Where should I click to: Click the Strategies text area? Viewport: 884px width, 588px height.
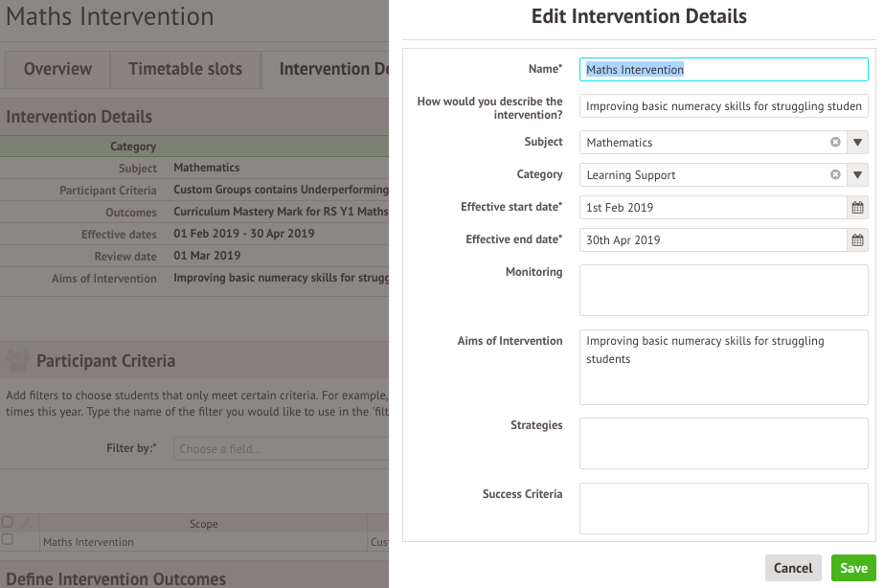pos(723,443)
